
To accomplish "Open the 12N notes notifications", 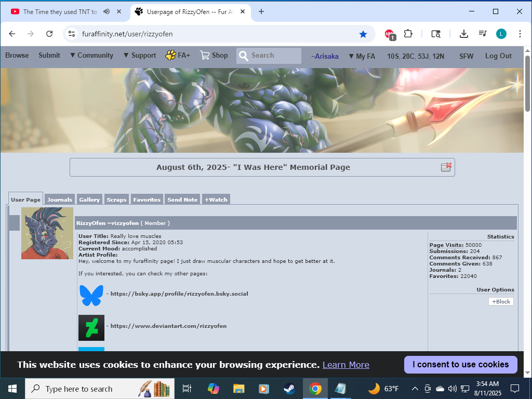I will click(438, 56).
